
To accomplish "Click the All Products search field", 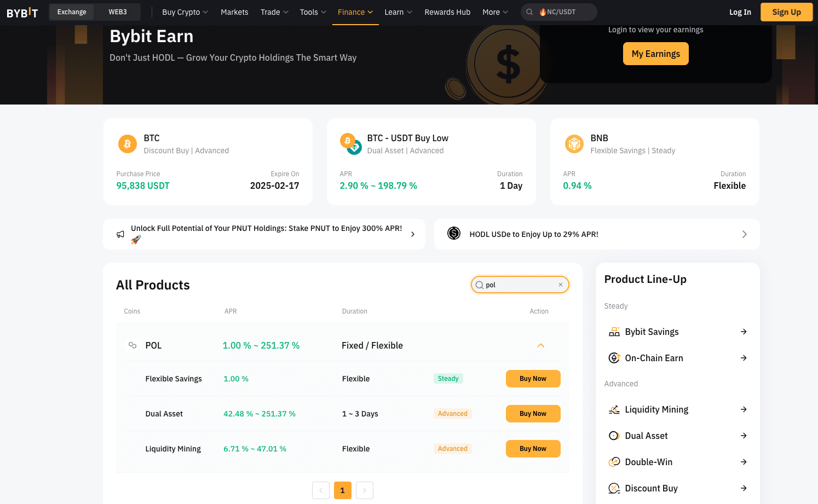I will click(520, 285).
